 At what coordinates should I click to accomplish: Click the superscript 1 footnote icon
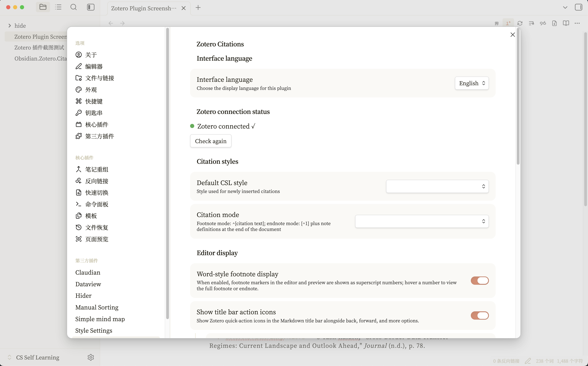(x=508, y=23)
